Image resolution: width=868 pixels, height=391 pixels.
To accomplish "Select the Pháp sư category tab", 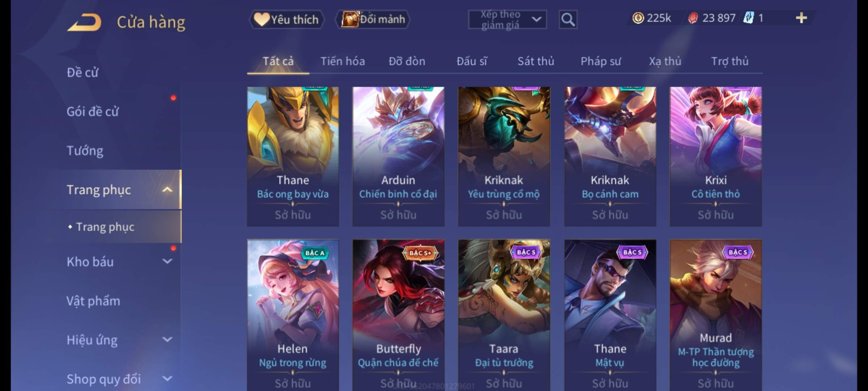I will tap(601, 61).
